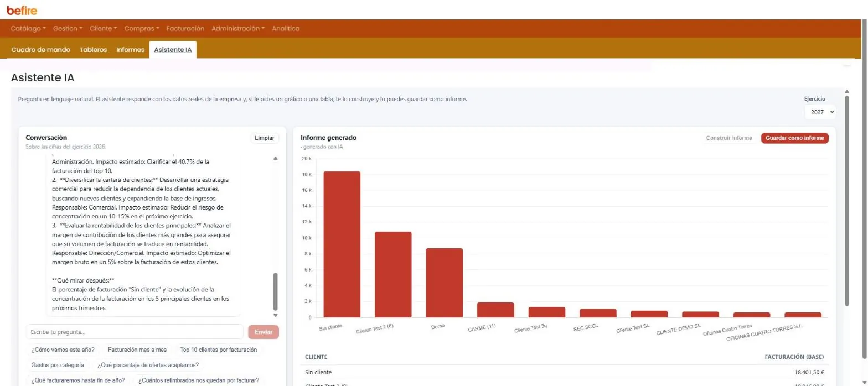This screenshot has height=386, width=868.
Task: Select 'Top 10 clientes por facturación' chip
Action: (x=219, y=350)
